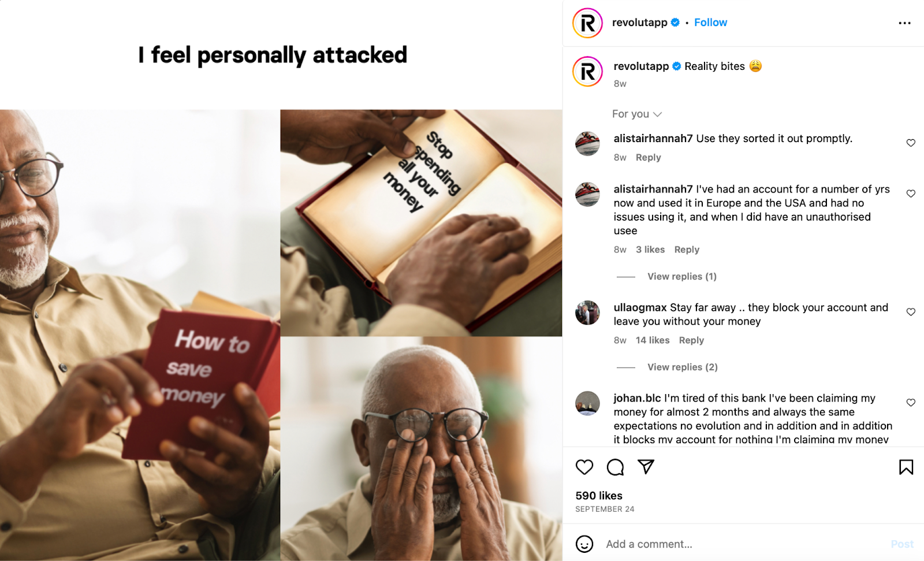View the 590 likes list
Viewport: 924px width, 561px height.
(x=599, y=496)
